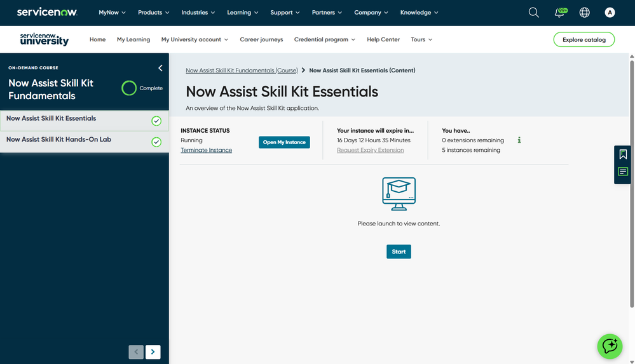Click the course Complete progress circle
Image resolution: width=635 pixels, height=364 pixels.
[129, 88]
